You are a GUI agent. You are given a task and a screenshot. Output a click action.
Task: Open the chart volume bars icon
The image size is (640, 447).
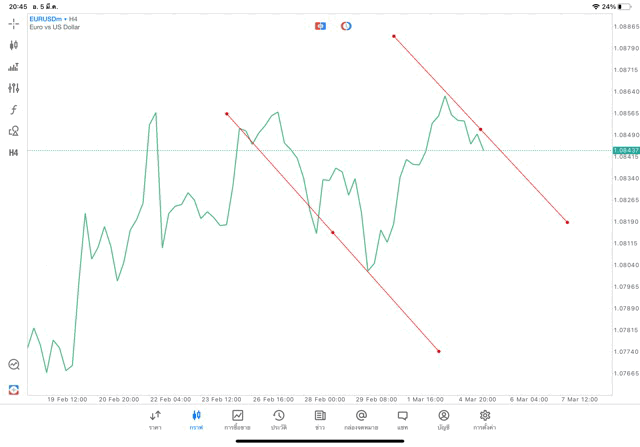[x=14, y=67]
